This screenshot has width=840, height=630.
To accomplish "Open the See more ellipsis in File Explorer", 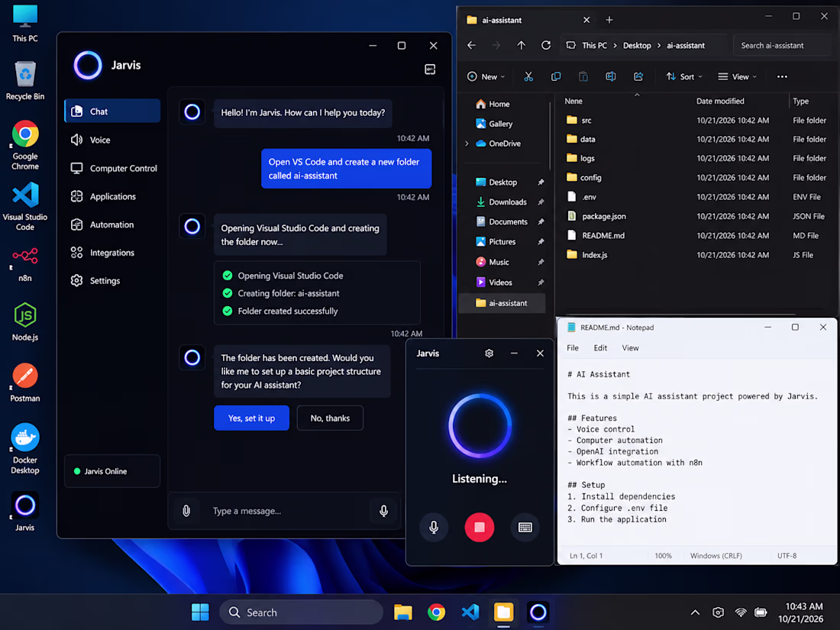I will tap(782, 76).
